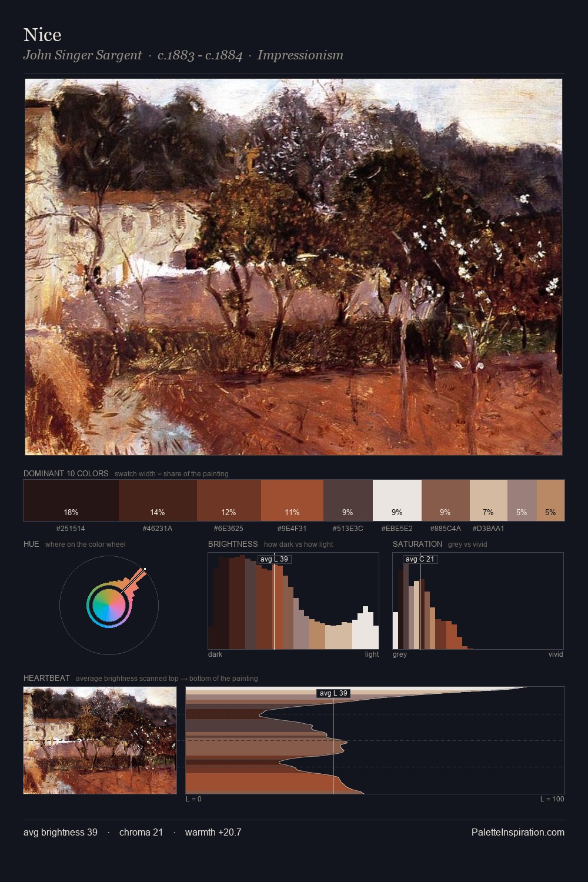Click the 'vivid' saturation axis label
The width and height of the screenshot is (588, 882).
[556, 654]
